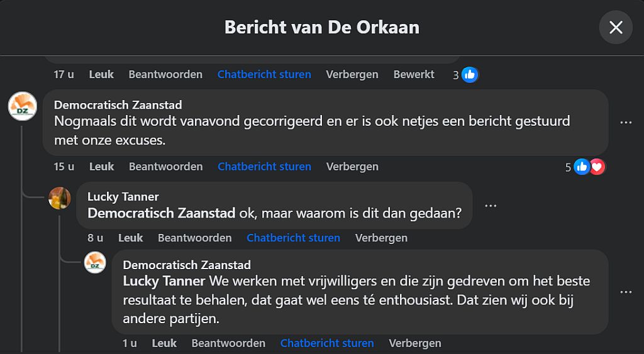Hide the 1 u Democratisch Zaanstad reply
The width and height of the screenshot is (644, 354).
coord(414,343)
